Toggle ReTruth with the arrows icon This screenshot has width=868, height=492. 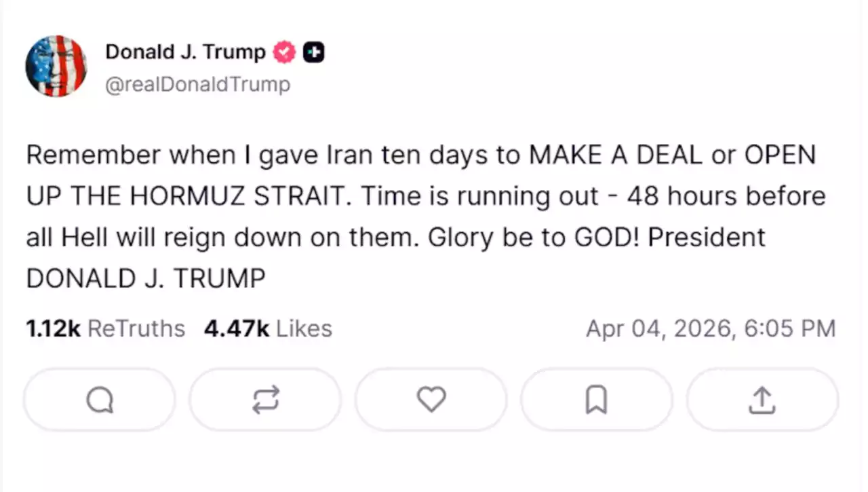265,400
